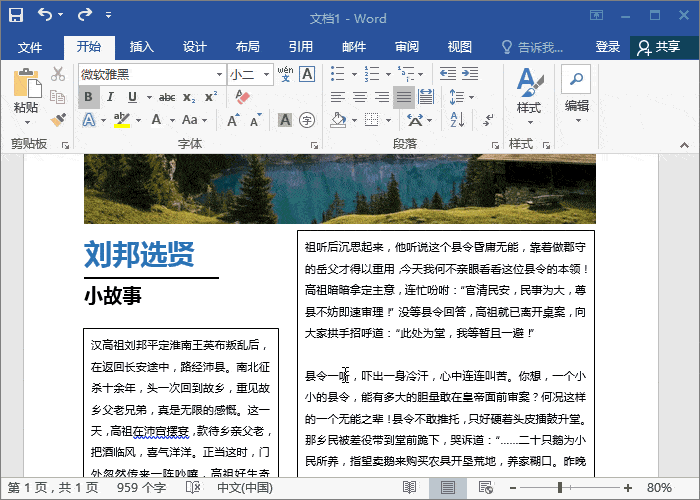Open the multilevel list button
Viewport: 700px width, 500px height.
406,74
